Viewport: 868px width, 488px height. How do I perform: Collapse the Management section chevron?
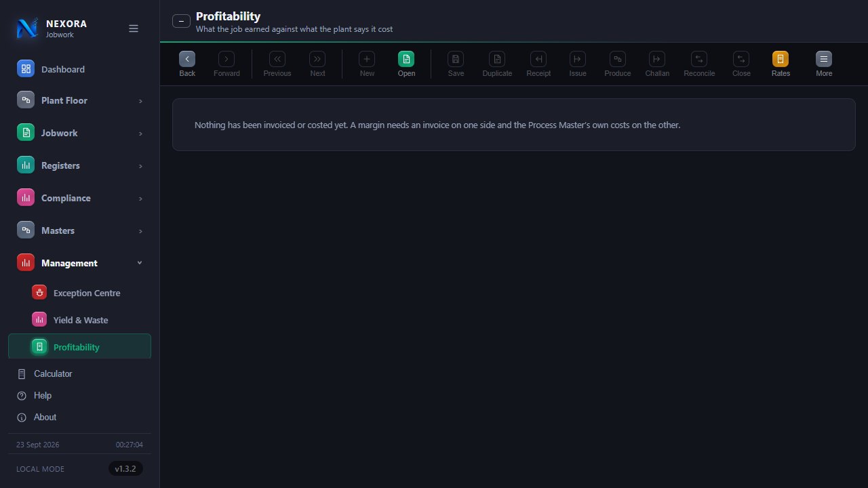pyautogui.click(x=140, y=263)
